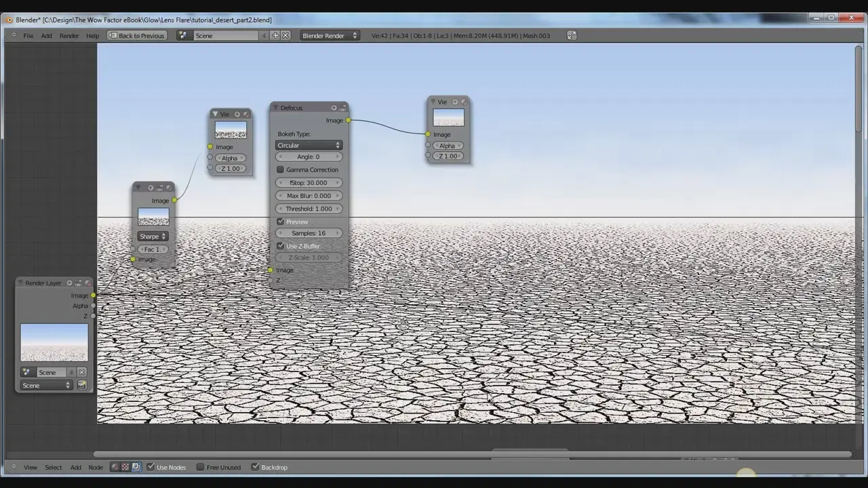Open the Render menu in the top bar
Image resolution: width=868 pixels, height=488 pixels.
69,35
